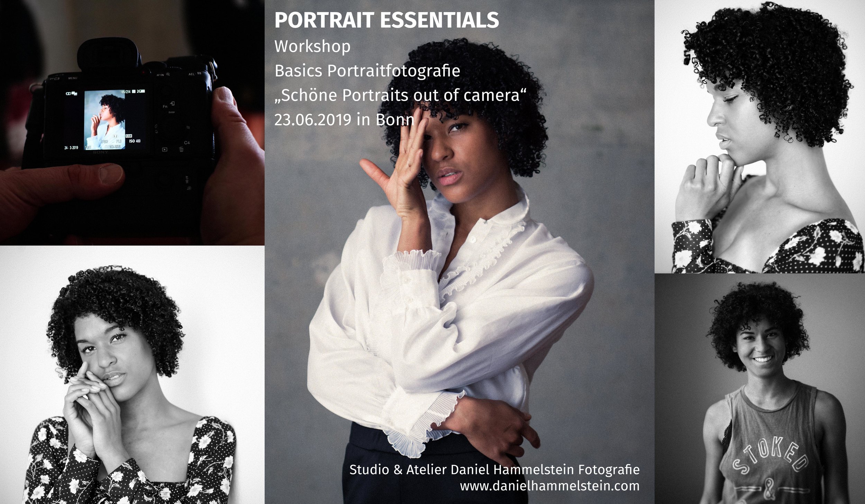Click the "ISO 400" readout on camera screen

click(135, 141)
